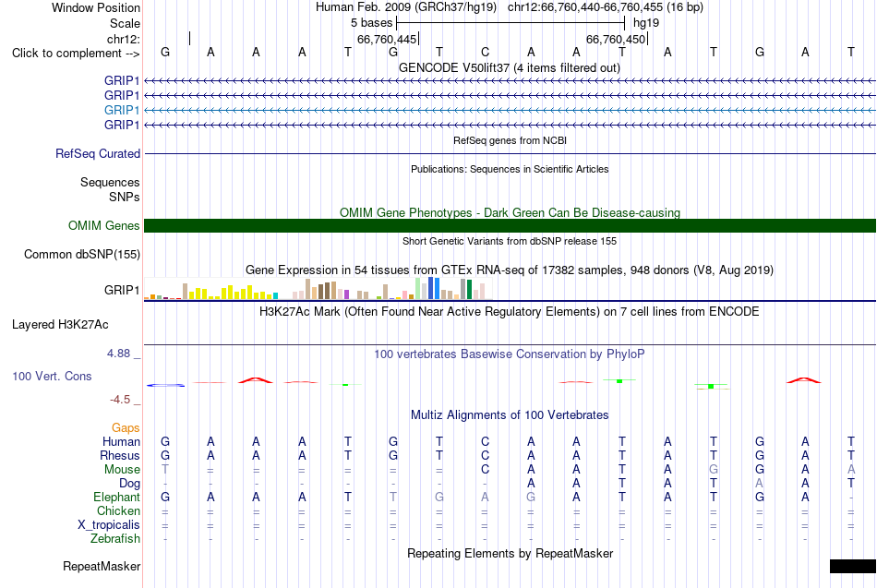This screenshot has width=877, height=588.
Task: Select the Gaps row label
Action: coord(126,428)
